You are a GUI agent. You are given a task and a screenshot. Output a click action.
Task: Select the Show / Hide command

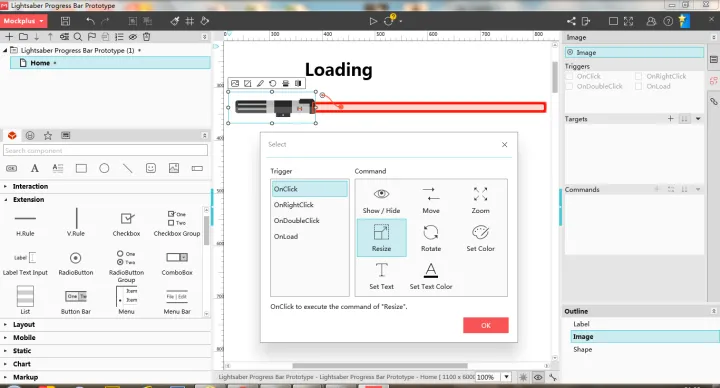(381, 200)
